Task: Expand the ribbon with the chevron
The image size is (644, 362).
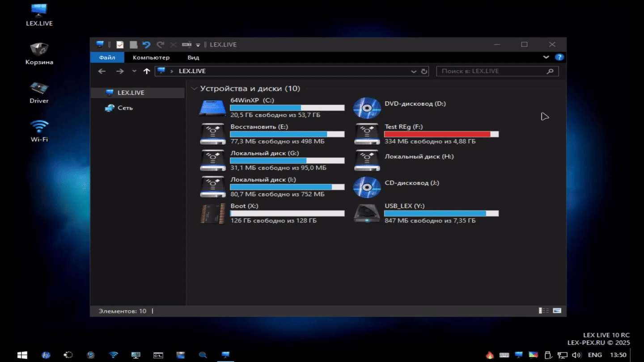Action: point(546,57)
